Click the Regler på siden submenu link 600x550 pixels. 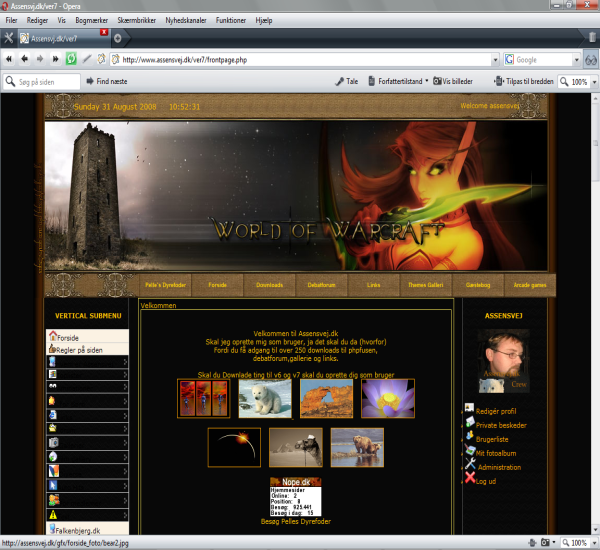[79, 350]
